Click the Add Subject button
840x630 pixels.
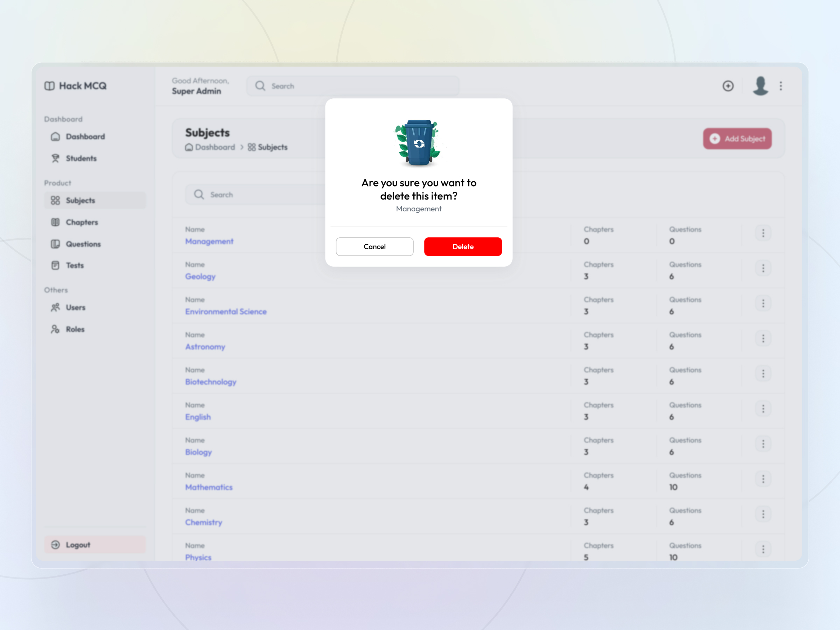[x=737, y=139]
